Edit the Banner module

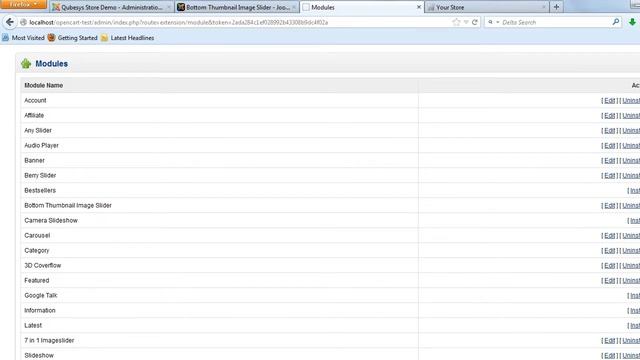pyautogui.click(x=609, y=161)
